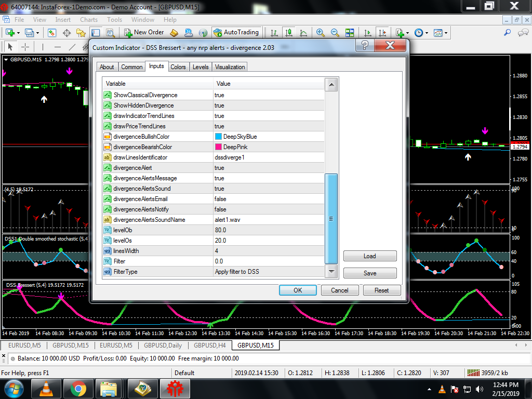The width and height of the screenshot is (532, 399).
Task: Select the divergenceBullishColor DeepSkyBlue swatch
Action: (x=218, y=137)
